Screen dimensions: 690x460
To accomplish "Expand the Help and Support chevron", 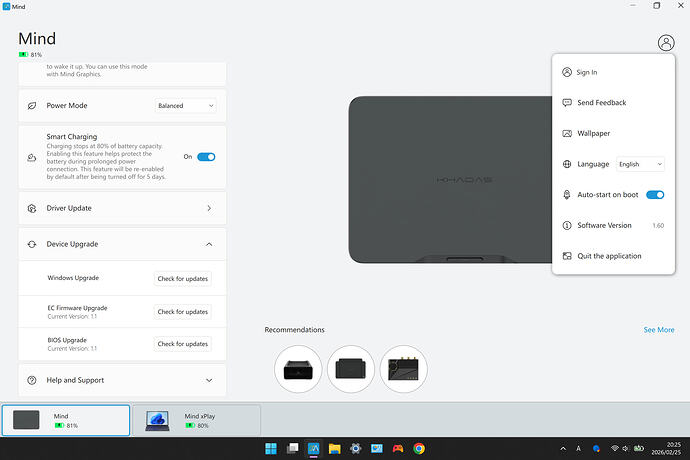I will point(209,380).
